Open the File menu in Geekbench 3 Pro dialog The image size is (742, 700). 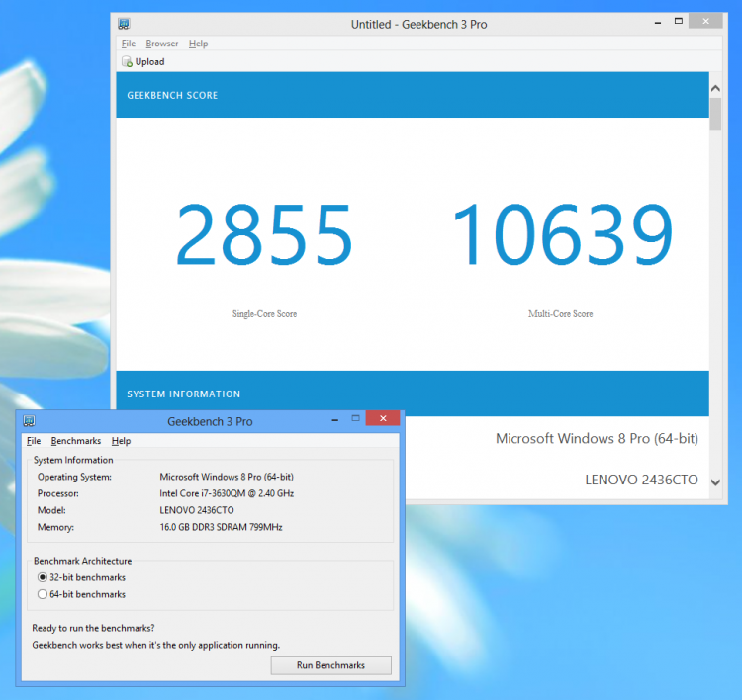[x=34, y=441]
